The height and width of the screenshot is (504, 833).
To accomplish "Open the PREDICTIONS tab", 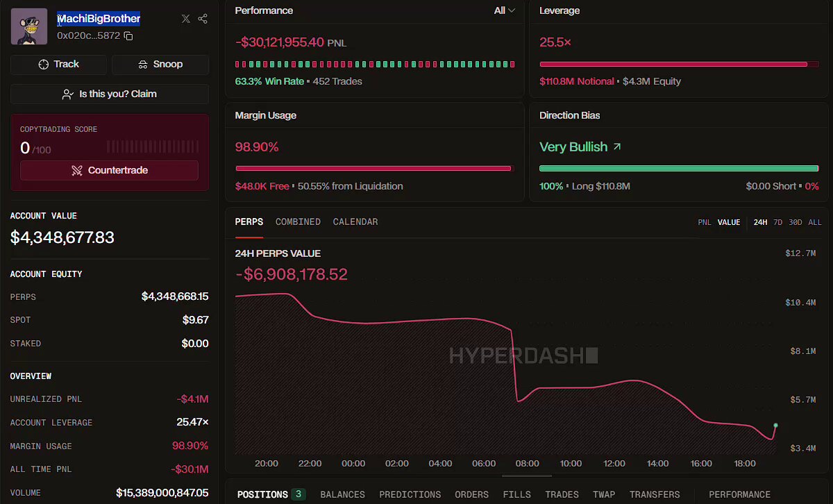I will pyautogui.click(x=410, y=494).
